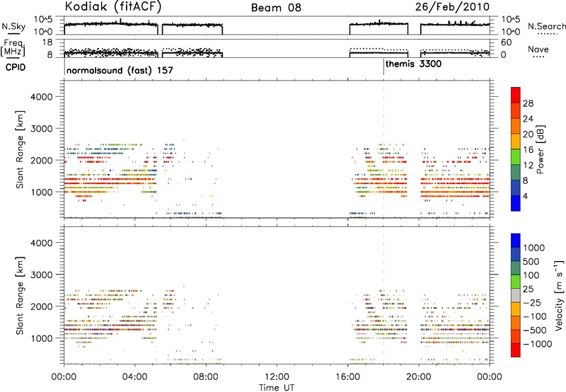Screen dimensions: 566x392
Task: Click the '100' velocity scale value
Action: coord(531,275)
